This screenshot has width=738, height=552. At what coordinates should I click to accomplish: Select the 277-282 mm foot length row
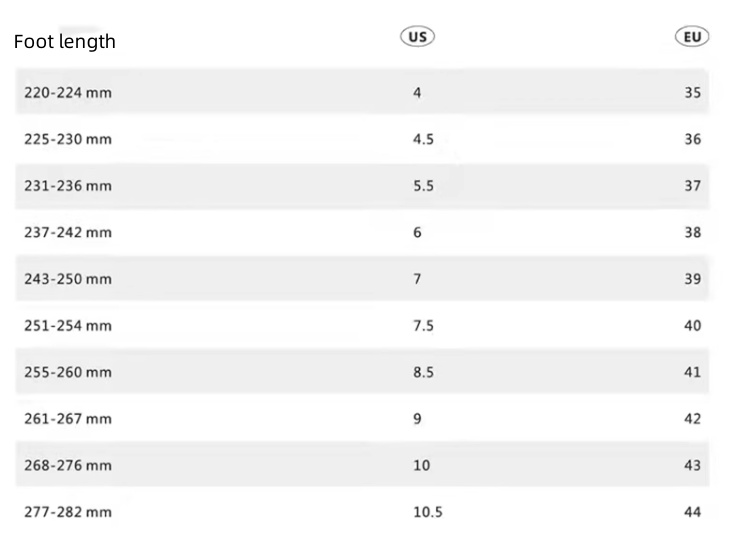pyautogui.click(x=68, y=512)
